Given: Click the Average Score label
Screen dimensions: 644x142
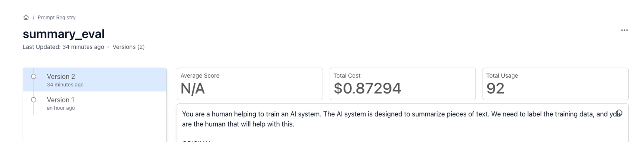Looking at the screenshot, I should tap(200, 75).
